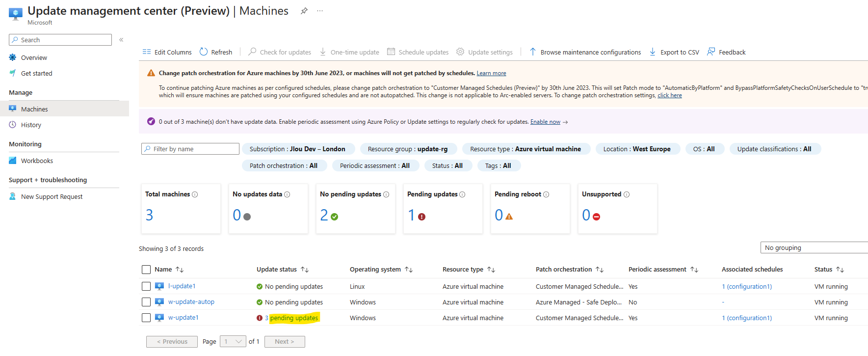The image size is (868, 356).
Task: Open Feedback from the toolbar
Action: [x=726, y=52]
